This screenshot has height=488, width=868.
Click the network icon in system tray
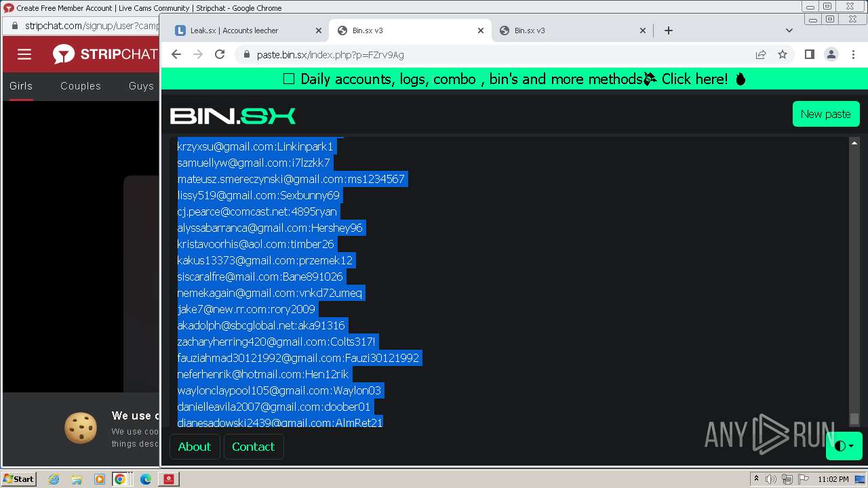[x=787, y=479]
